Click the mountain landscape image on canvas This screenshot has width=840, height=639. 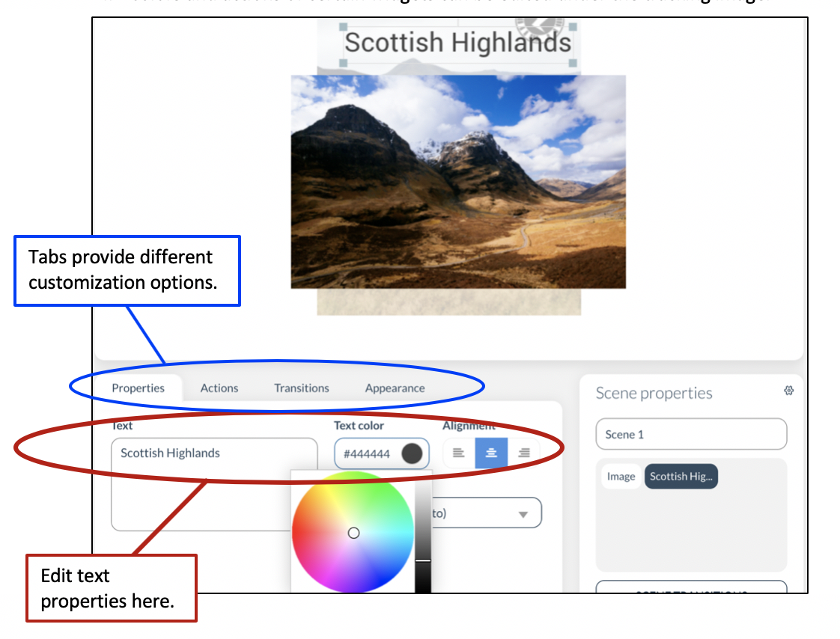pos(457,181)
